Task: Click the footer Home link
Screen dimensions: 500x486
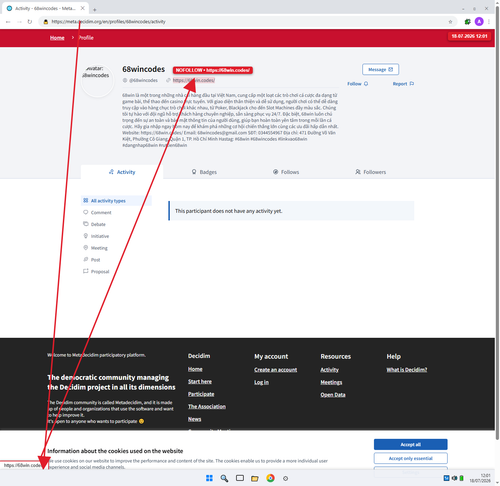Action: (195, 369)
